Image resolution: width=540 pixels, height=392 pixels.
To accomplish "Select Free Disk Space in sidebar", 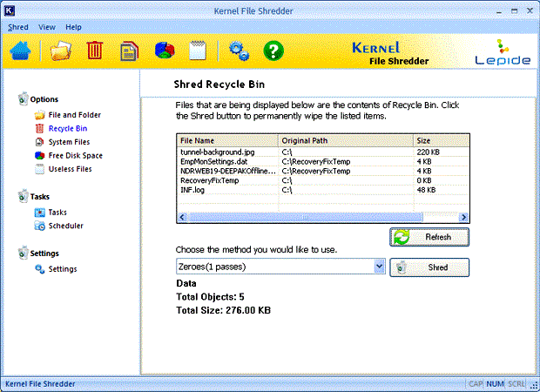I will [76, 155].
